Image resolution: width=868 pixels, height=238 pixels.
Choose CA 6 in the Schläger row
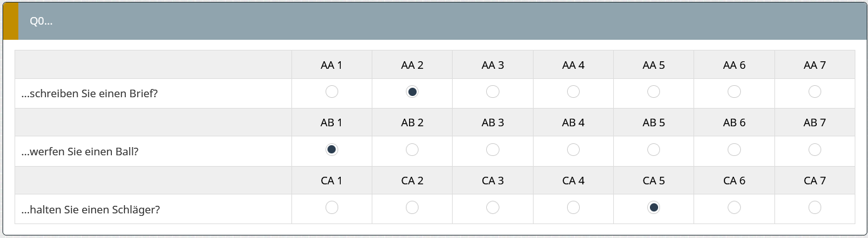(734, 207)
